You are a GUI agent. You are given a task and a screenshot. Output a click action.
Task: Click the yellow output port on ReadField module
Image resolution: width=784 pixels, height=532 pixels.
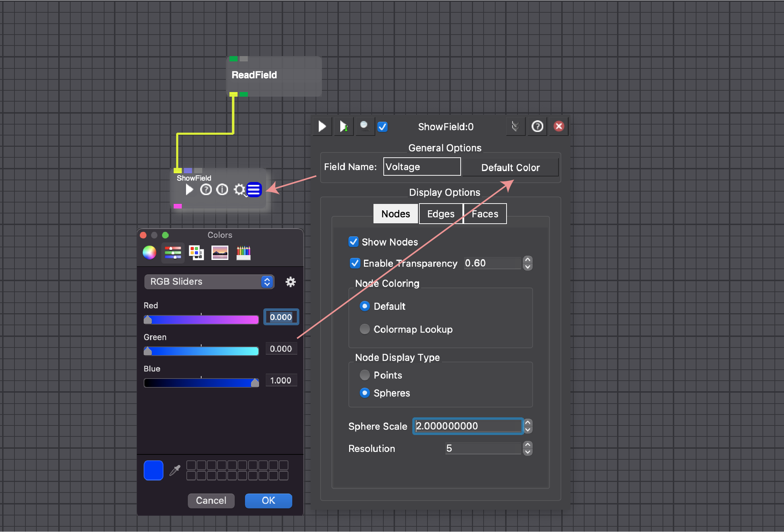click(234, 94)
